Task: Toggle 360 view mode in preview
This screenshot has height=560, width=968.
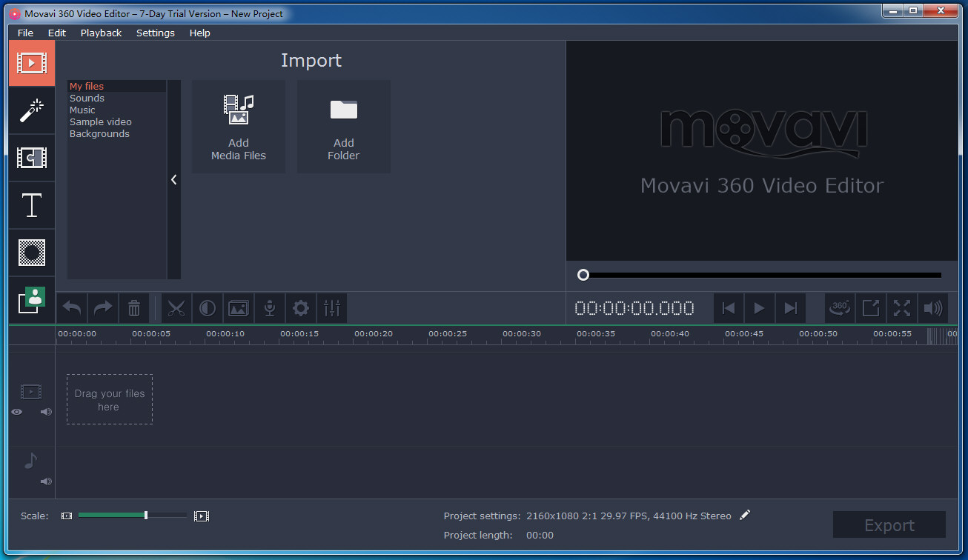Action: tap(840, 308)
